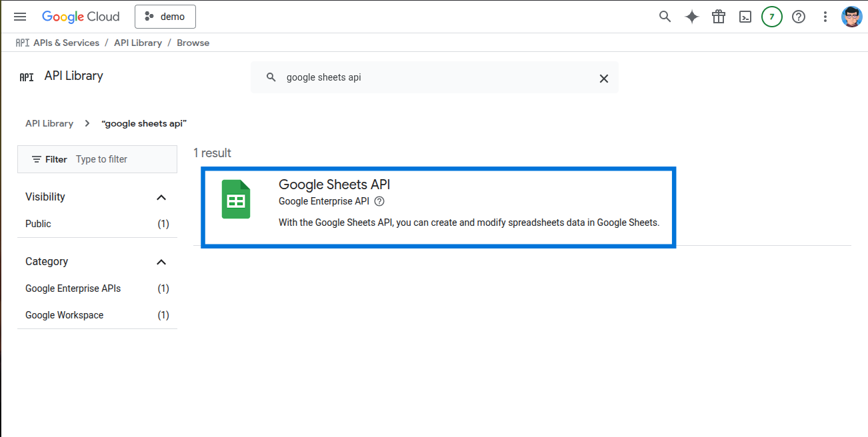The height and width of the screenshot is (437, 868).
Task: Click the 1 result count text
Action: pos(212,153)
